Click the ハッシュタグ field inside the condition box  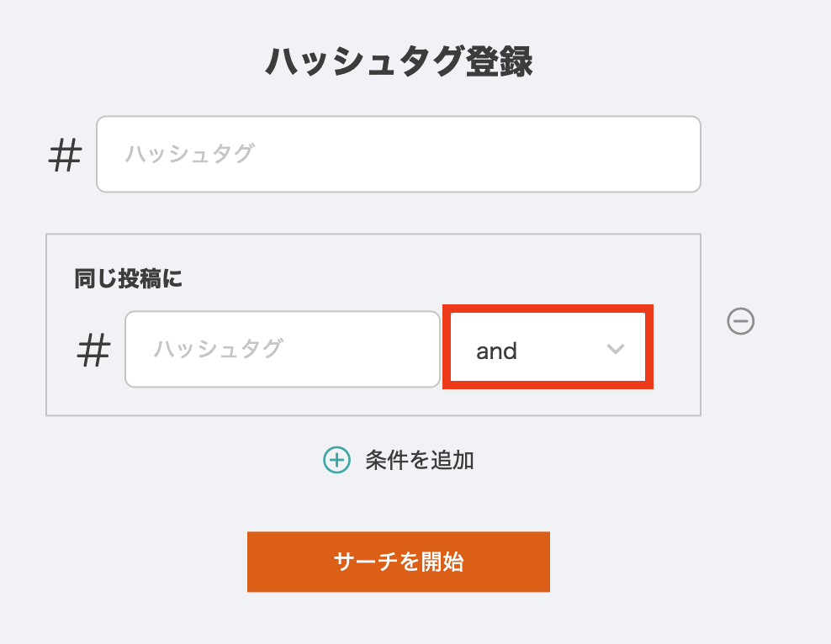pyautogui.click(x=282, y=350)
